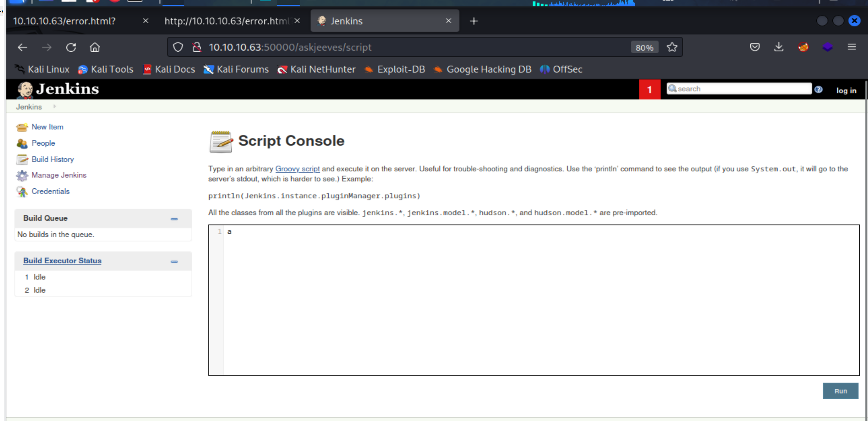Viewport: 868px width, 421px height.
Task: Open the OffSec bookmark
Action: (561, 69)
